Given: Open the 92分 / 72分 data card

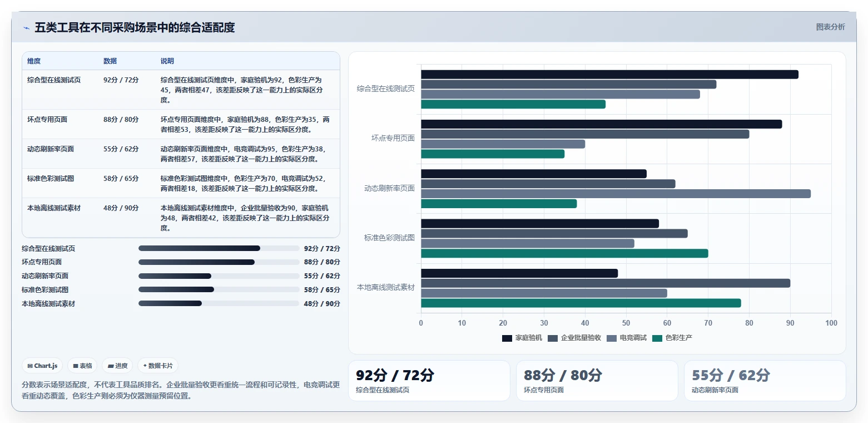Looking at the screenshot, I should [429, 381].
